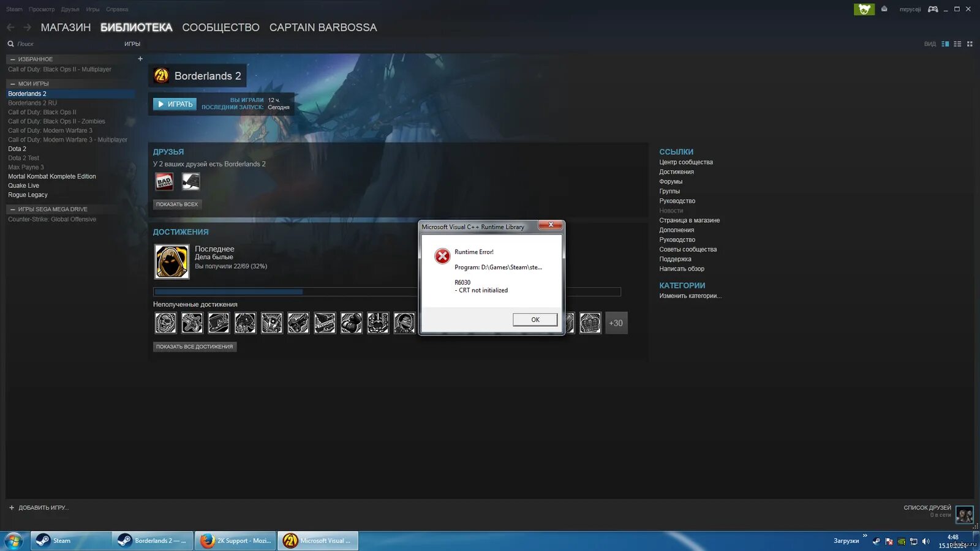Open the Action Center flag tray icon
980x551 pixels.
click(889, 541)
